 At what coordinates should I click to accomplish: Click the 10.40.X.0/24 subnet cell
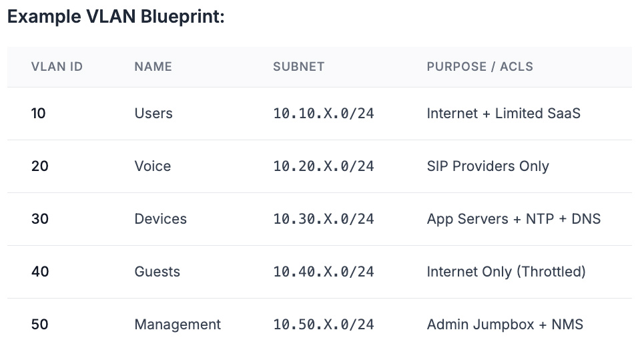tap(324, 272)
